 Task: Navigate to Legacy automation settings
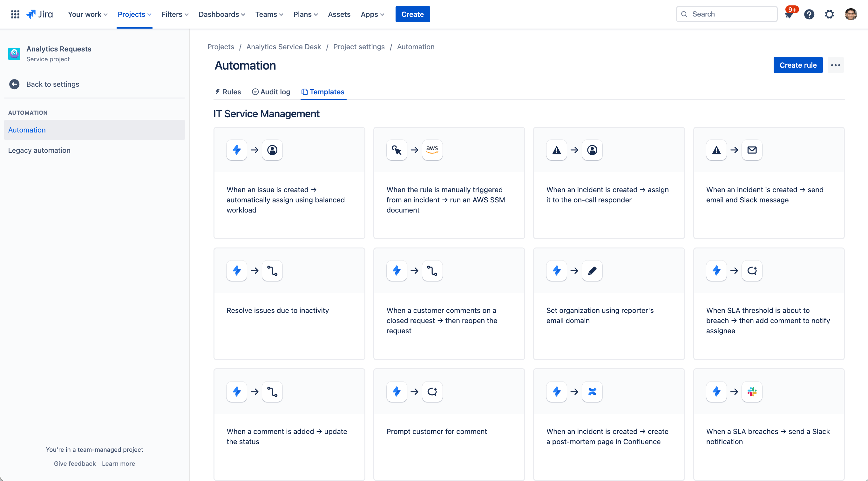(x=39, y=150)
